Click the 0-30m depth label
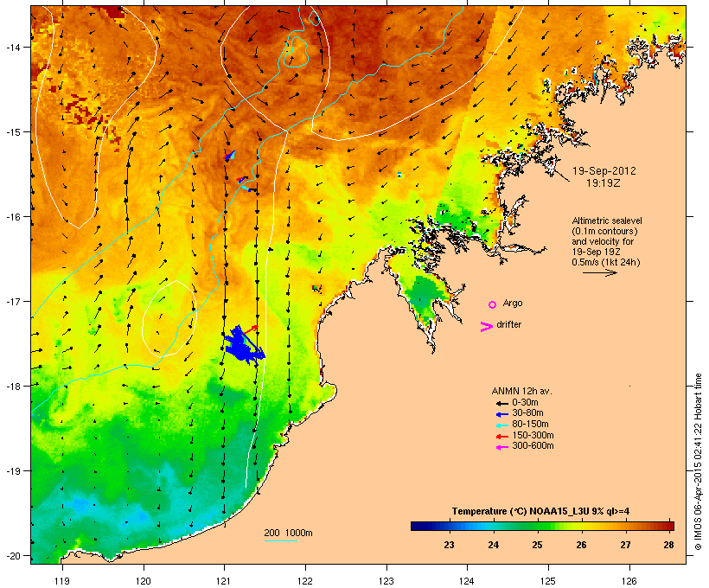The width and height of the screenshot is (709, 588). pos(525,403)
